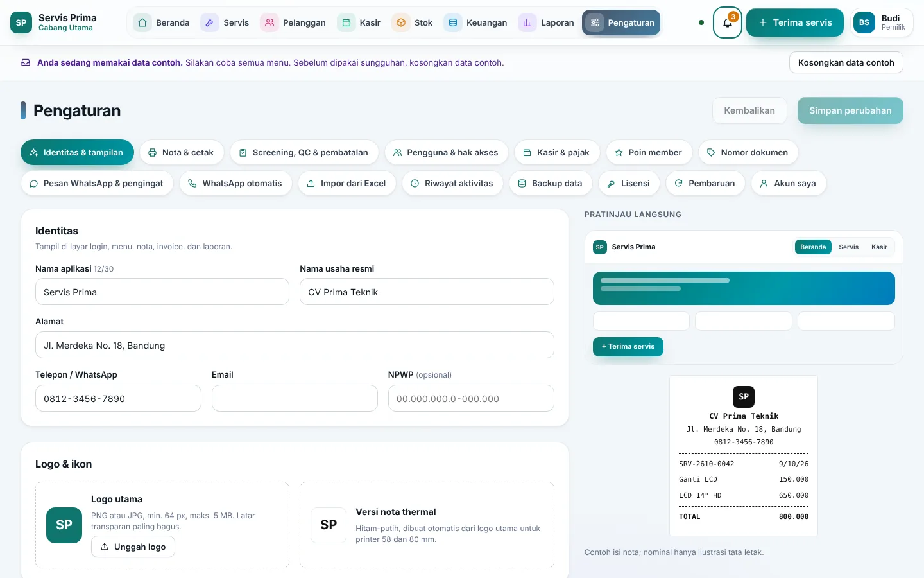Open the Nomor dokumen tab
Viewport: 924px width, 578px height.
click(x=748, y=152)
